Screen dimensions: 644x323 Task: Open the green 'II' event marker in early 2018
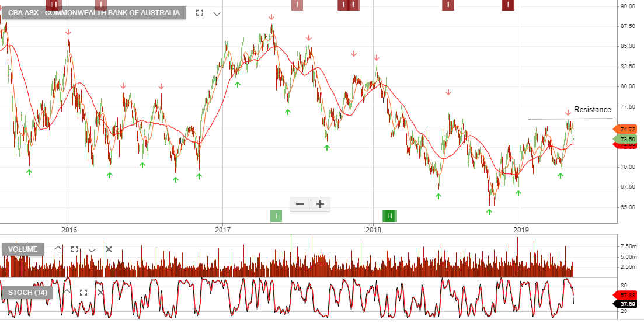pyautogui.click(x=390, y=216)
